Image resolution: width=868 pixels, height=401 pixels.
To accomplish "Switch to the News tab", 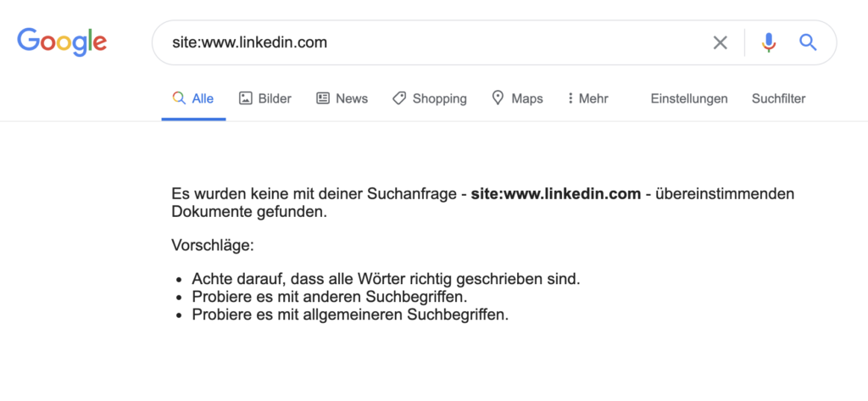I will pyautogui.click(x=352, y=98).
